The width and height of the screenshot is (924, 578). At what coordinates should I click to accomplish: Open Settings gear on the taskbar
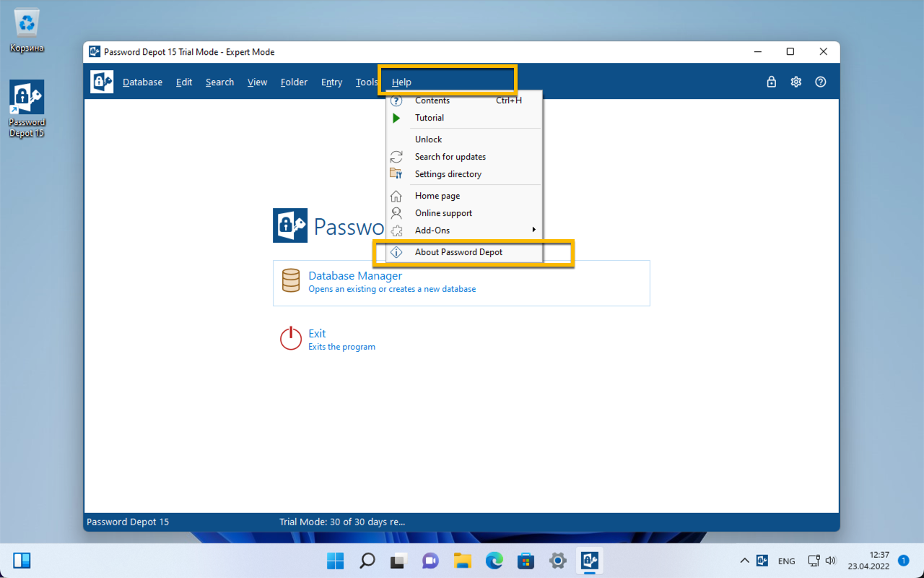pos(558,560)
